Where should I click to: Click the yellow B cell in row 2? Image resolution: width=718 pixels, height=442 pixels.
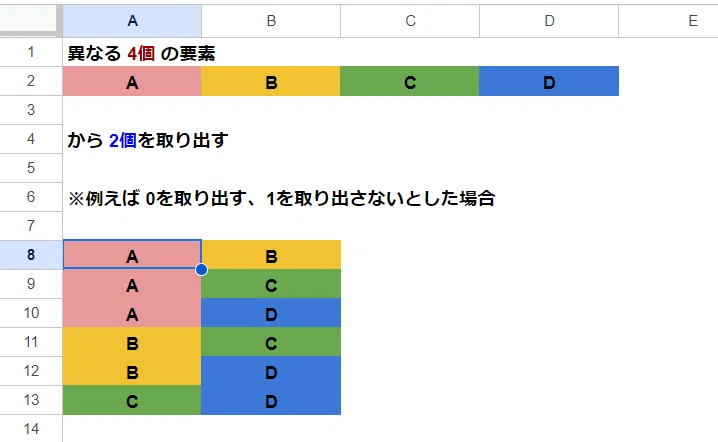pyautogui.click(x=271, y=81)
